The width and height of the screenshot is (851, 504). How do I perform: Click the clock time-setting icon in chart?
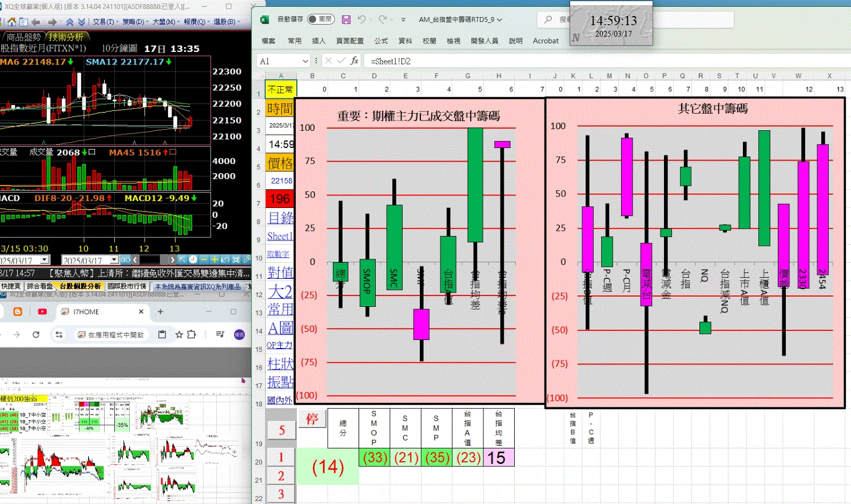point(193,259)
